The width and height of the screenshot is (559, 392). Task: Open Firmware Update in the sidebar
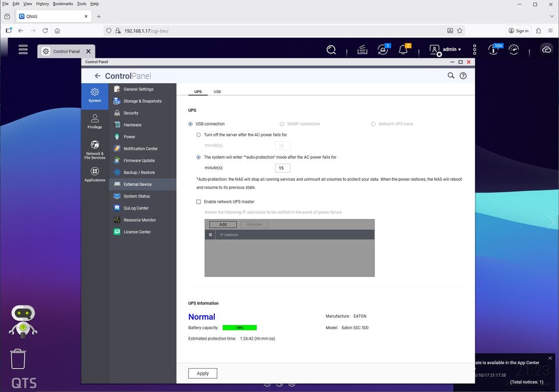(139, 161)
